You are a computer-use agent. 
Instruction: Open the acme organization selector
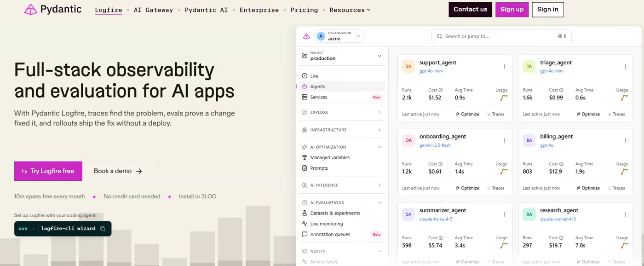point(339,36)
